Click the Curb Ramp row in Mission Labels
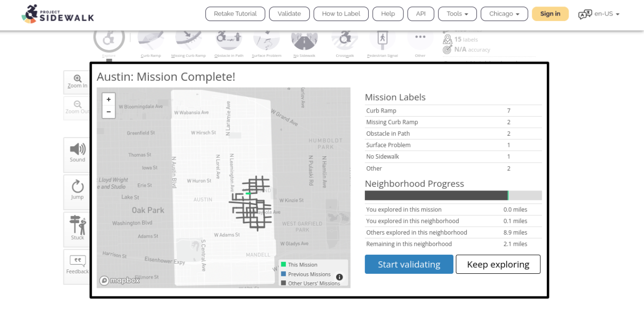Viewport: 644px width, 312px height. coord(453,111)
